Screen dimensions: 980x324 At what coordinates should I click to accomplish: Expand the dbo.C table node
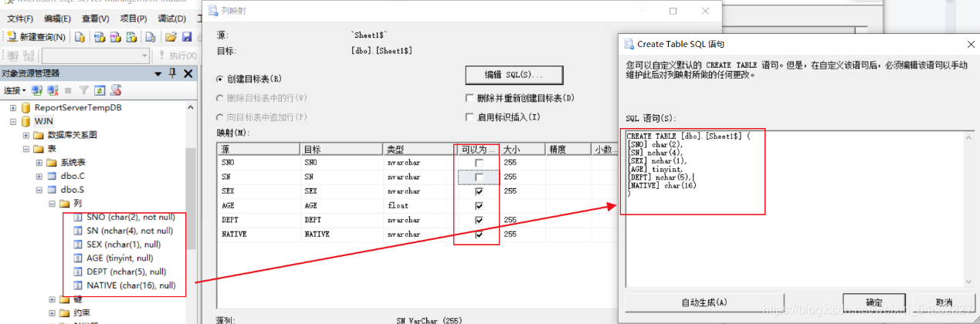click(39, 176)
